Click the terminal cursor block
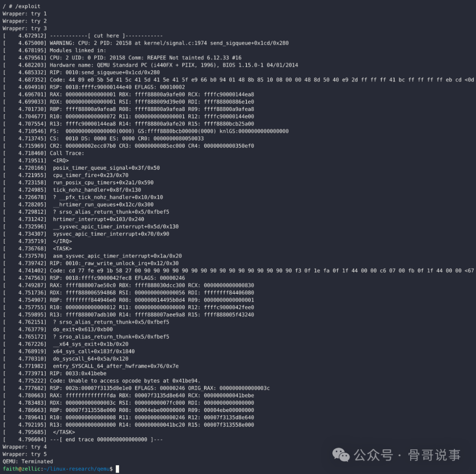 point(116,469)
